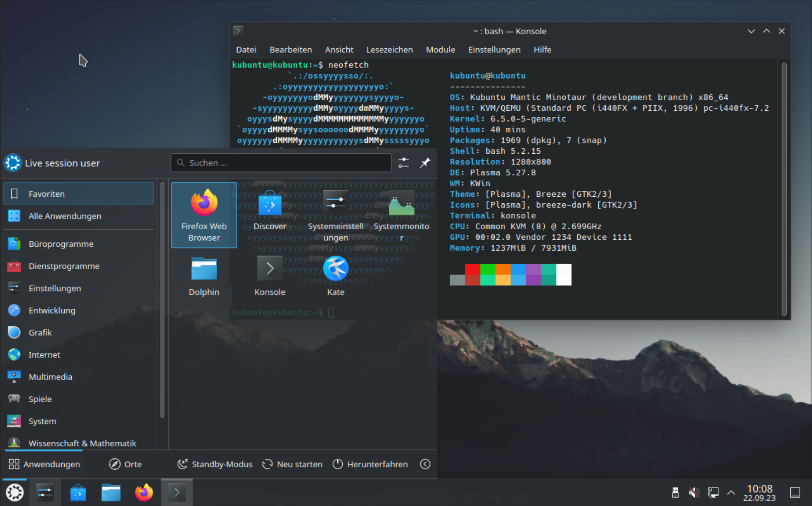
Task: Open the Einstellungen menu in Konsole
Action: click(x=494, y=50)
